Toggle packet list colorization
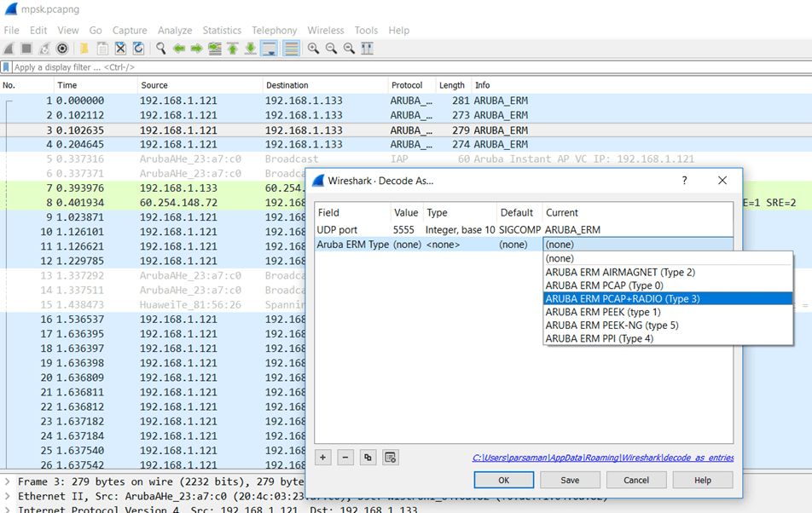The image size is (812, 513). [x=291, y=49]
